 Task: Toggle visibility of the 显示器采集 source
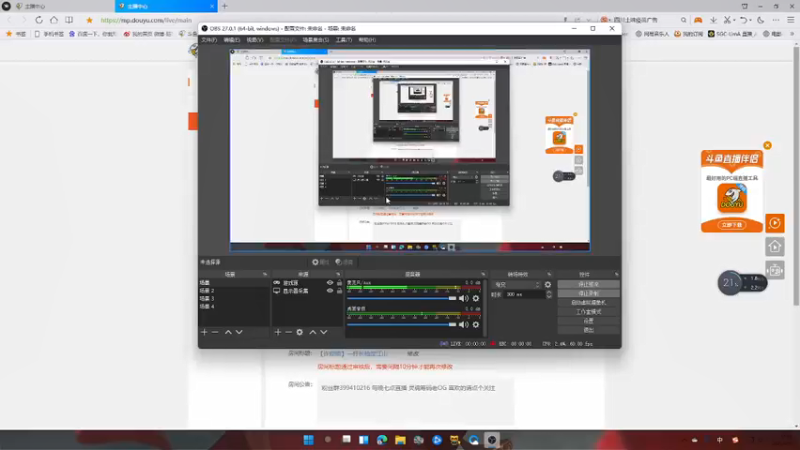(330, 291)
